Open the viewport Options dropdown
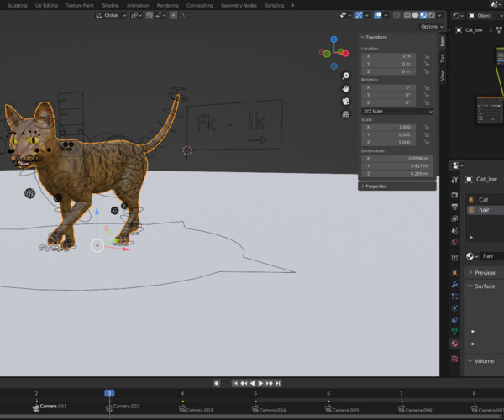Viewport: 504px width, 420px height. point(432,27)
